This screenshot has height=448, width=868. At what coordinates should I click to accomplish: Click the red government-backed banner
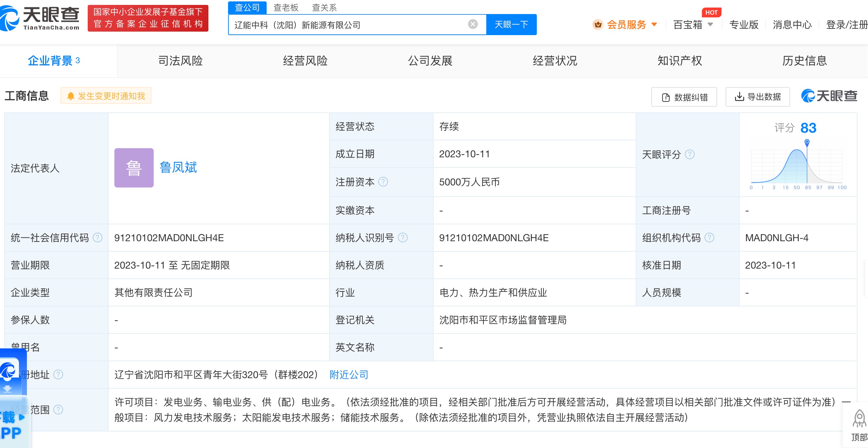(148, 18)
